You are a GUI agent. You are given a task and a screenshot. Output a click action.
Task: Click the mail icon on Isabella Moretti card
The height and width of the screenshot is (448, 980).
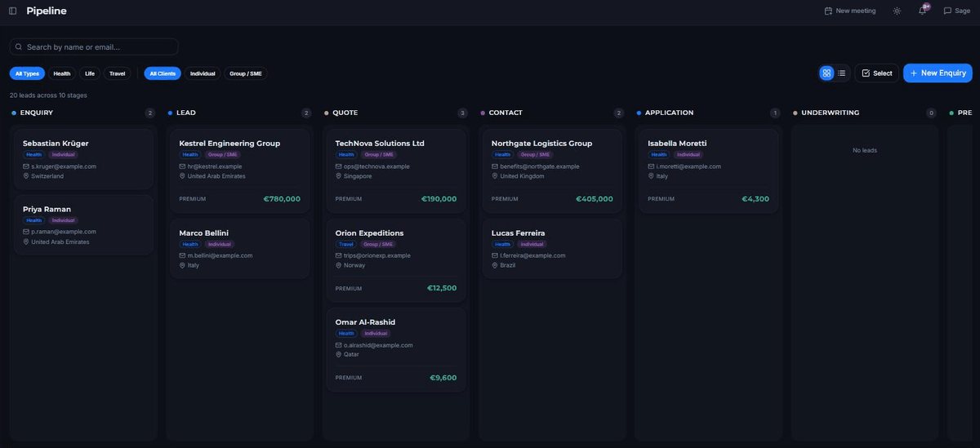652,166
